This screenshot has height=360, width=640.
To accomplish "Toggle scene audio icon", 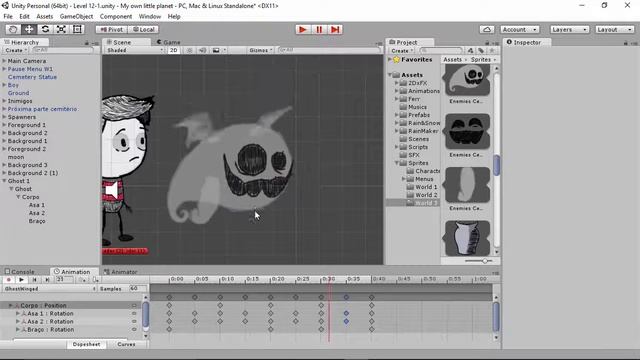I will pyautogui.click(x=202, y=50).
